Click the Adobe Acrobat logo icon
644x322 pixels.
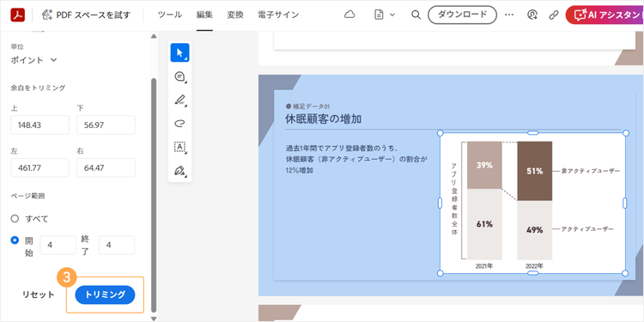pyautogui.click(x=18, y=15)
